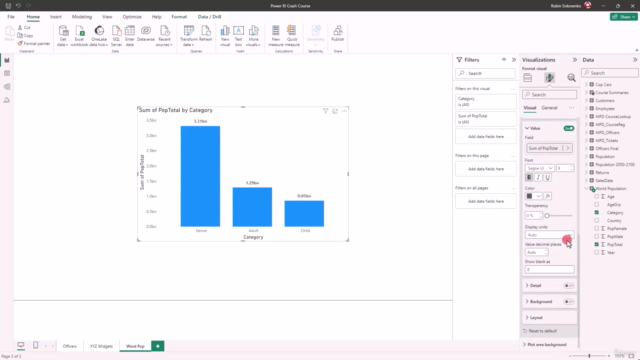Open the font family dropdown
The width and height of the screenshot is (640, 360).
[540, 168]
